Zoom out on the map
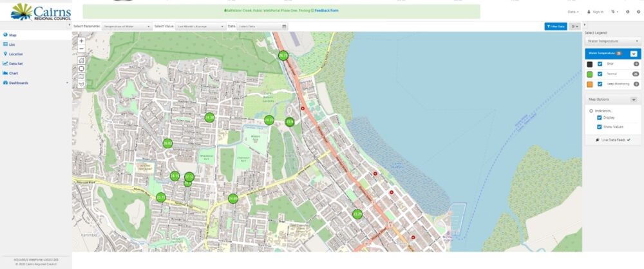Image resolution: width=644 pixels, height=269 pixels. coord(81,48)
